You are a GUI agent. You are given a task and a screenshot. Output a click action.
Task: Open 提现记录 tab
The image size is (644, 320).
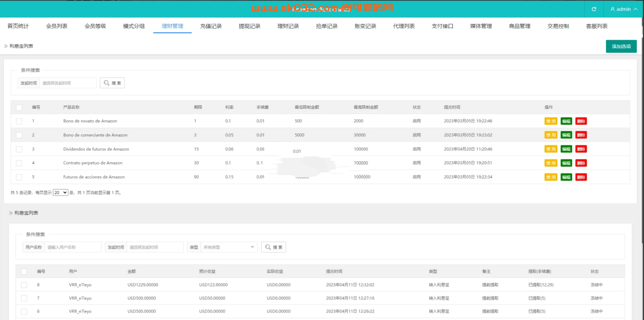(x=249, y=26)
